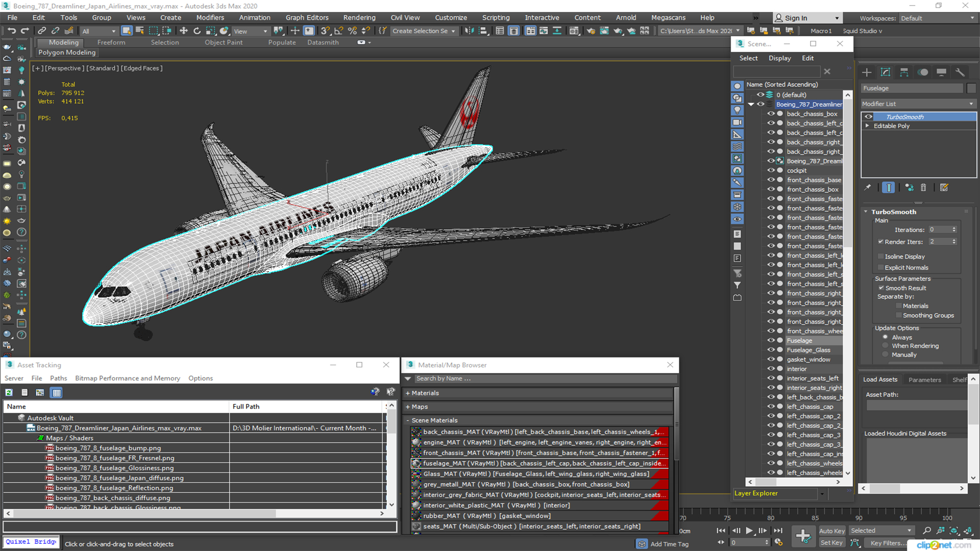980x551 pixels.
Task: Open the Modify tab in Command Panel
Action: click(886, 72)
